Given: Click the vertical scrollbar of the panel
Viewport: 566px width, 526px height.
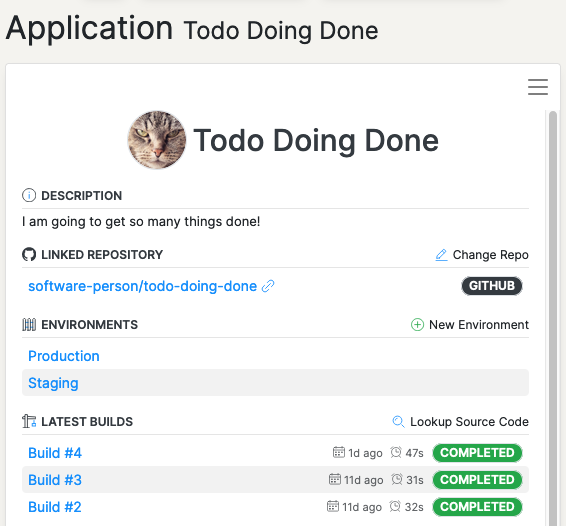Looking at the screenshot, I should point(552,318).
